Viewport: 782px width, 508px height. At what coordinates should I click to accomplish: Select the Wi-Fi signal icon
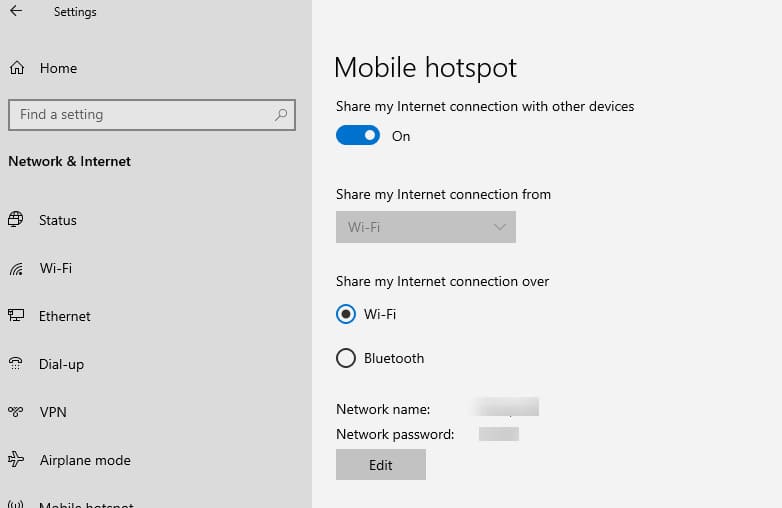pos(16,268)
